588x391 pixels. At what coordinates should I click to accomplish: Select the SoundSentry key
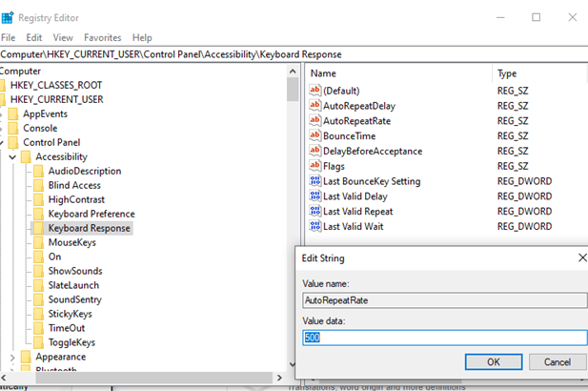pyautogui.click(x=75, y=299)
